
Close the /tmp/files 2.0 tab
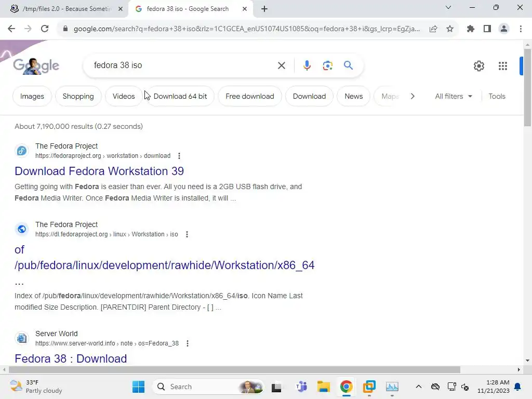[121, 9]
